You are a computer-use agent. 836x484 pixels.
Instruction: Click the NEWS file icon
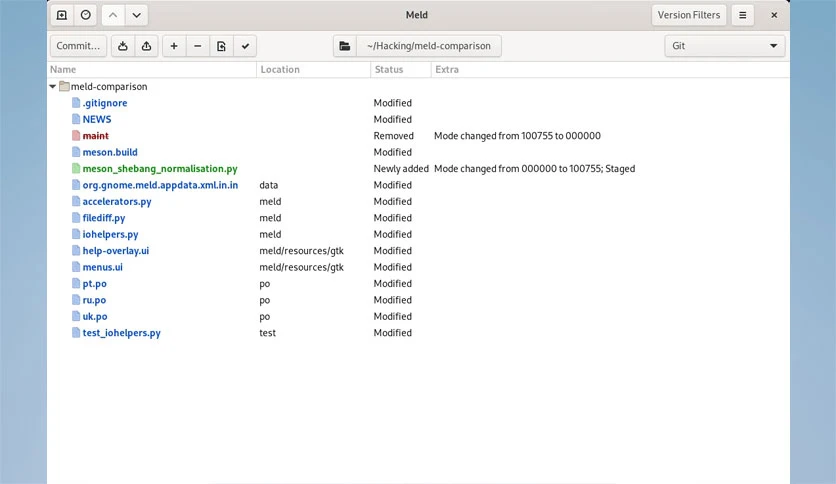point(76,119)
